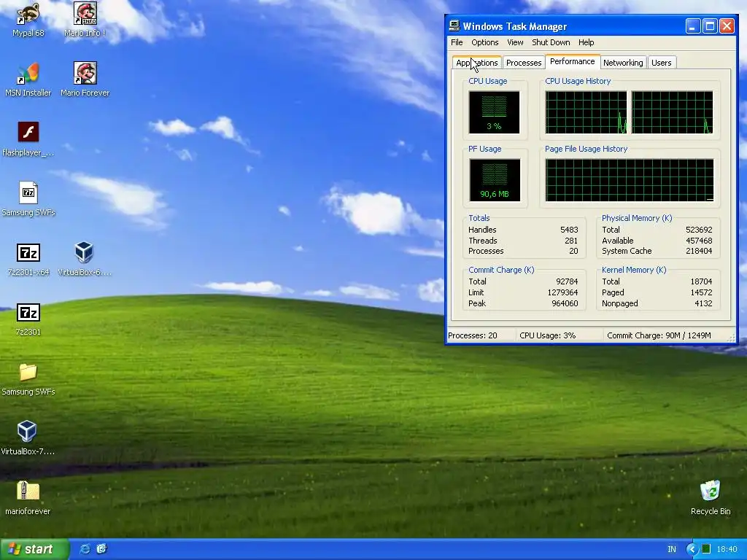Click the Commit Charge Limit value 1279364

(562, 292)
